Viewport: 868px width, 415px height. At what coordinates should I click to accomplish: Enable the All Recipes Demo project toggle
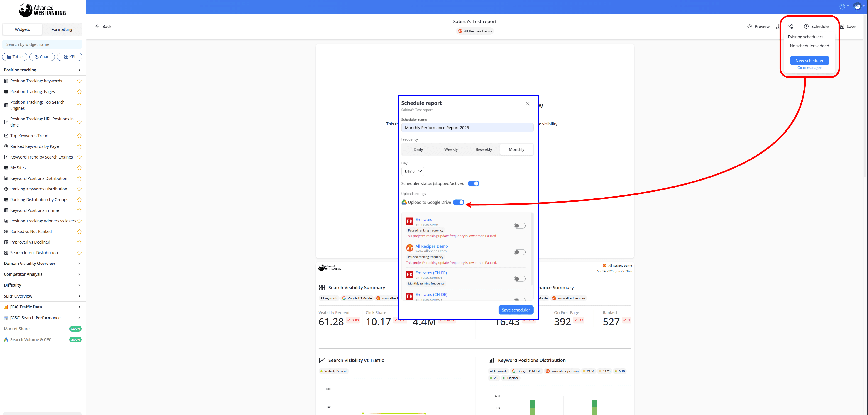pyautogui.click(x=520, y=252)
